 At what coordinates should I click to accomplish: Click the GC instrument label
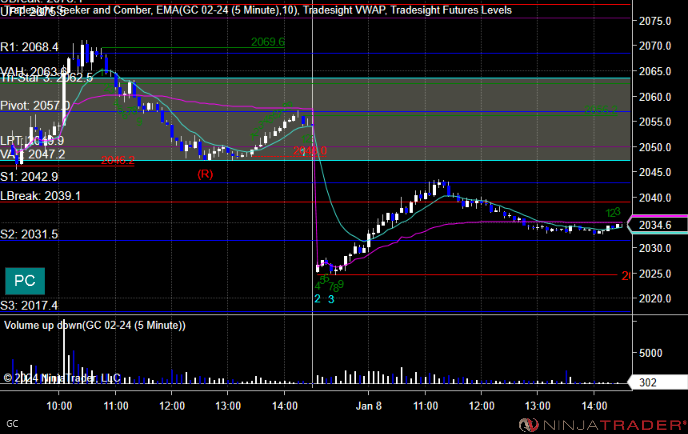pos(12,424)
